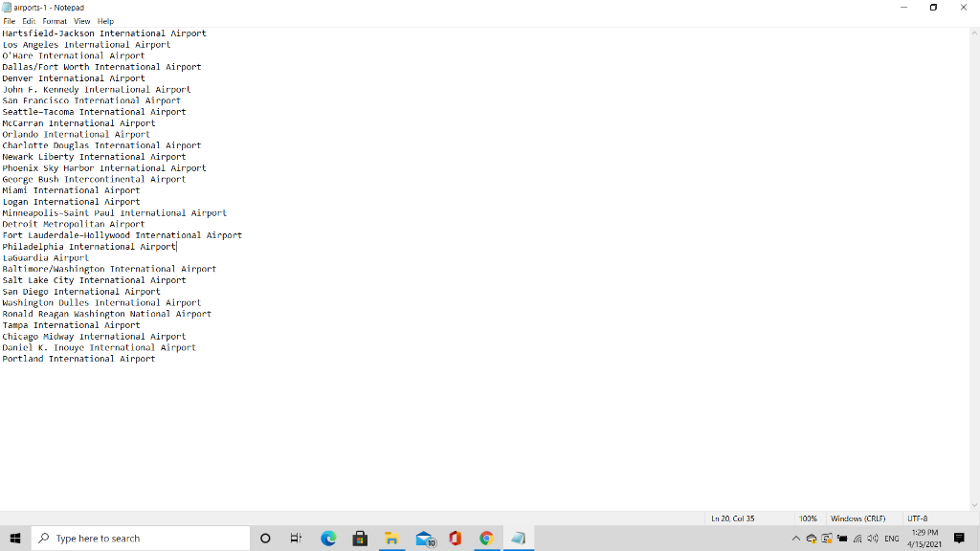Open the Help menu
This screenshot has width=980, height=551.
[105, 21]
